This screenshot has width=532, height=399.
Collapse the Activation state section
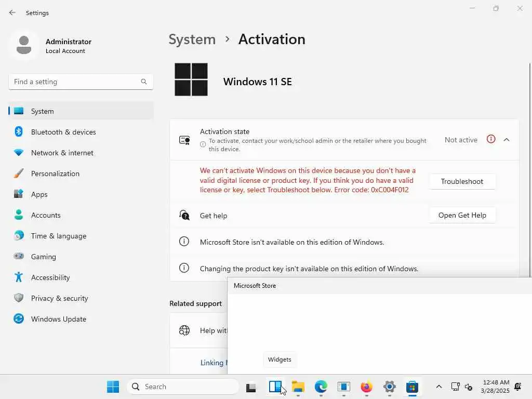[x=507, y=140]
